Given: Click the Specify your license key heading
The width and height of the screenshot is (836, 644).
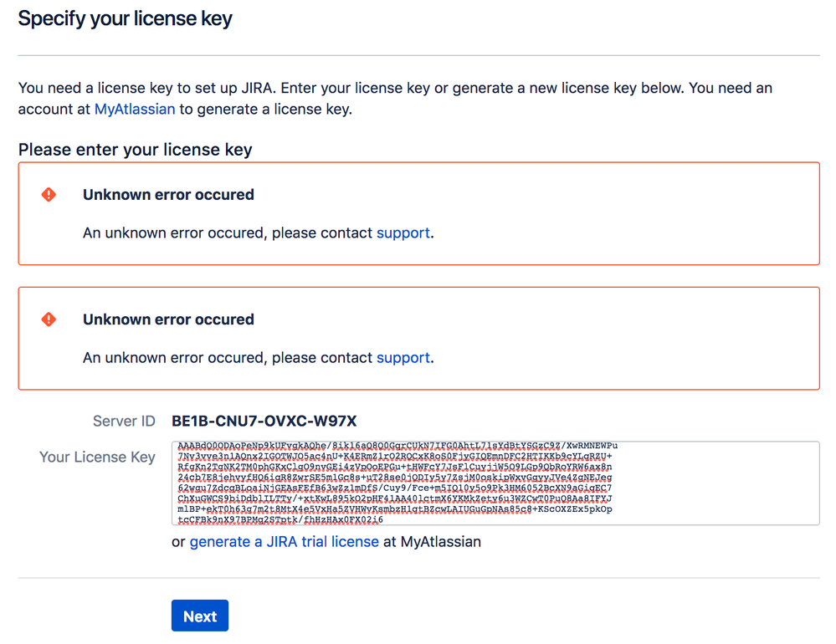Looking at the screenshot, I should click(126, 19).
